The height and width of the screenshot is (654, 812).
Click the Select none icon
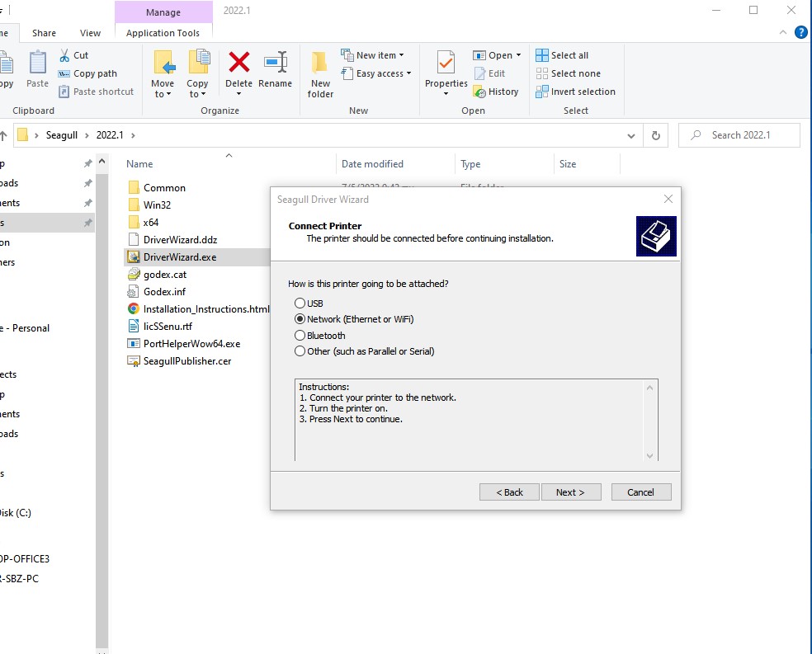click(x=541, y=73)
